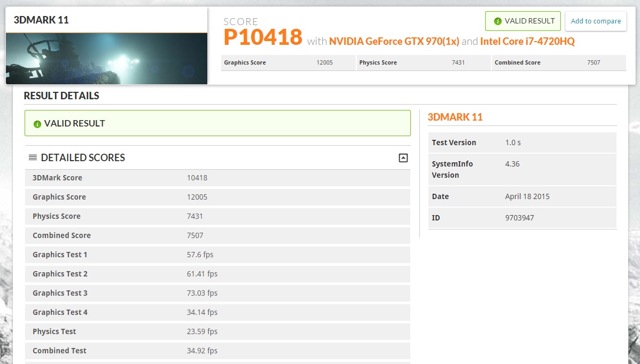Click the RESULT DETAILS heading
This screenshot has height=364, width=640.
(x=61, y=96)
